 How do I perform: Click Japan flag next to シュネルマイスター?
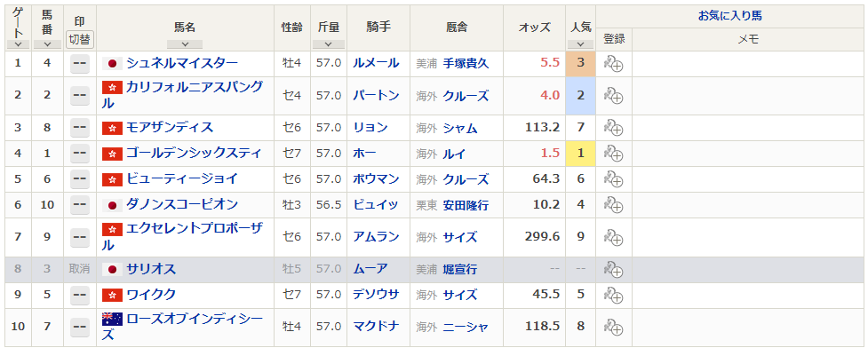click(112, 64)
